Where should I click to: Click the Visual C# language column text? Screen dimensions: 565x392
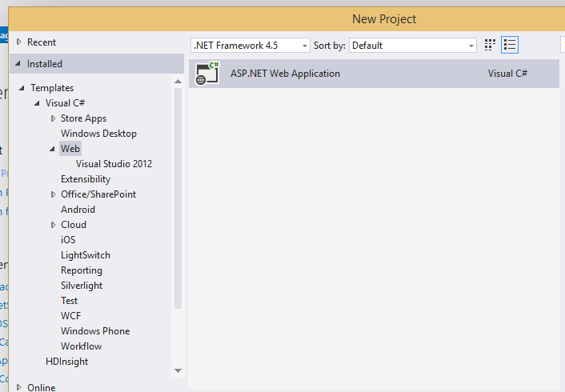507,74
